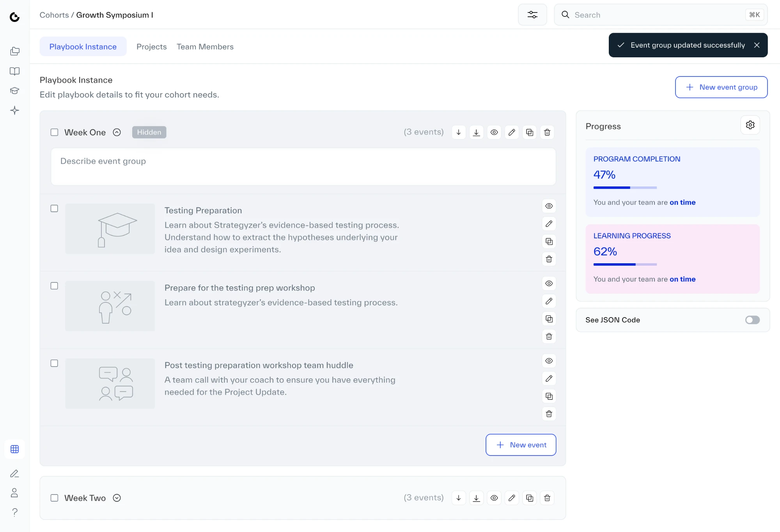
Task: Open the user profile icon in sidebar
Action: tap(15, 493)
